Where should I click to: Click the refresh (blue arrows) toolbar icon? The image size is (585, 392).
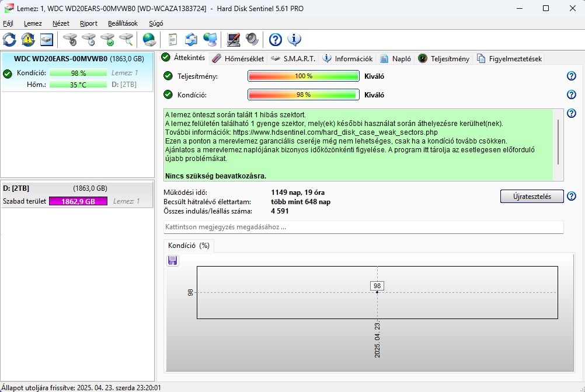click(x=9, y=40)
